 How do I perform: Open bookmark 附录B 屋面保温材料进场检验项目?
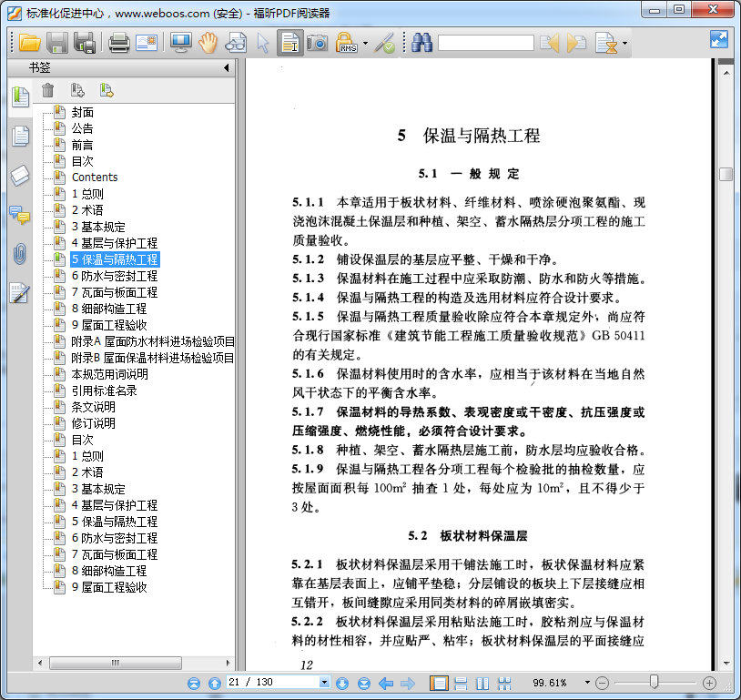(x=153, y=358)
